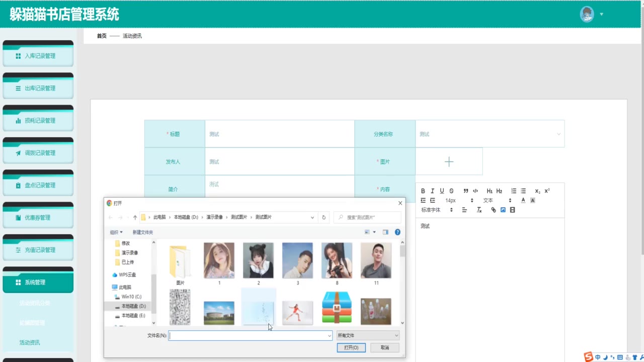Insert a video in the editor
The width and height of the screenshot is (644, 362).
click(x=512, y=210)
